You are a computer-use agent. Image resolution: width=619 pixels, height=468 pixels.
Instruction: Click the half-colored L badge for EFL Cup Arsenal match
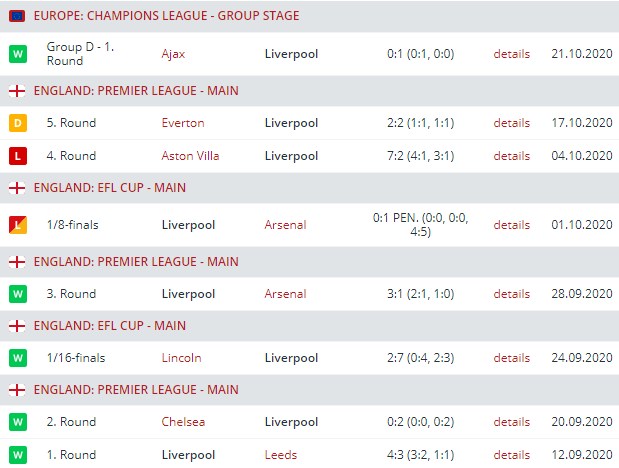(x=16, y=225)
